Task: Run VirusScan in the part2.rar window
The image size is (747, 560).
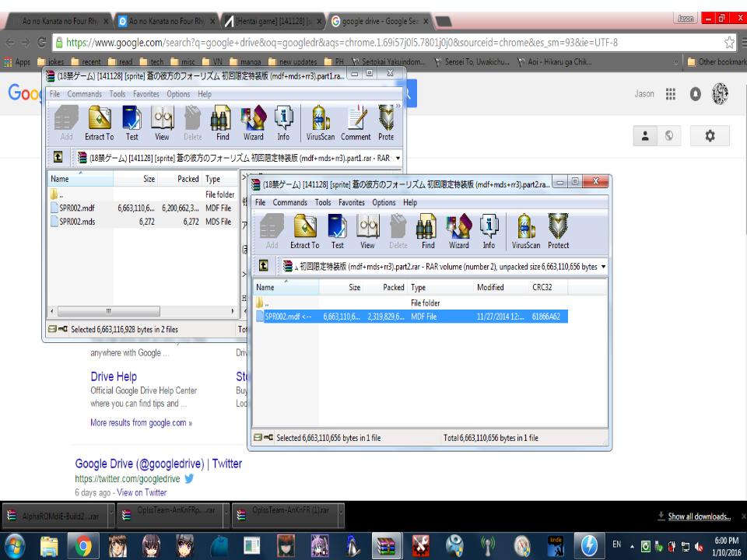Action: point(524,234)
